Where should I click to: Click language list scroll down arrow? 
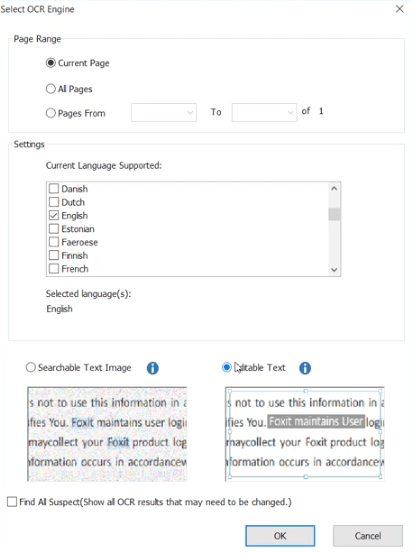point(334,270)
